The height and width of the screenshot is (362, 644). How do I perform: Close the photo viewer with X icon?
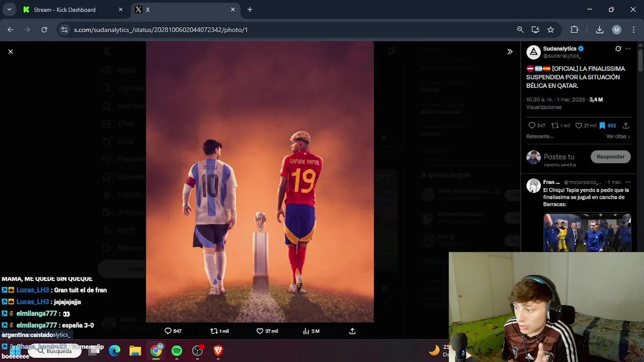[11, 51]
